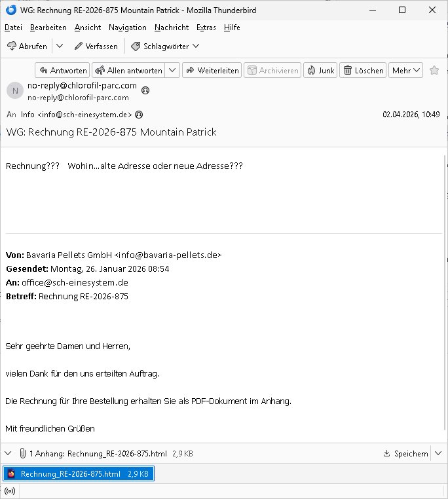
Task: Open the Speichern options dropdown arrow
Action: (x=438, y=453)
